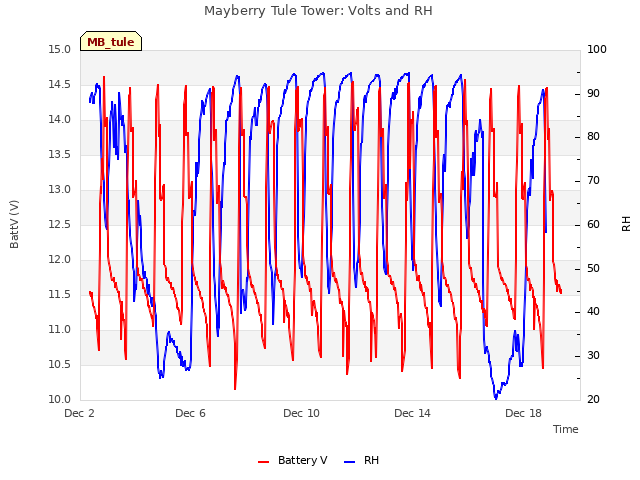Click the BattV (V) axis label

click(14, 224)
